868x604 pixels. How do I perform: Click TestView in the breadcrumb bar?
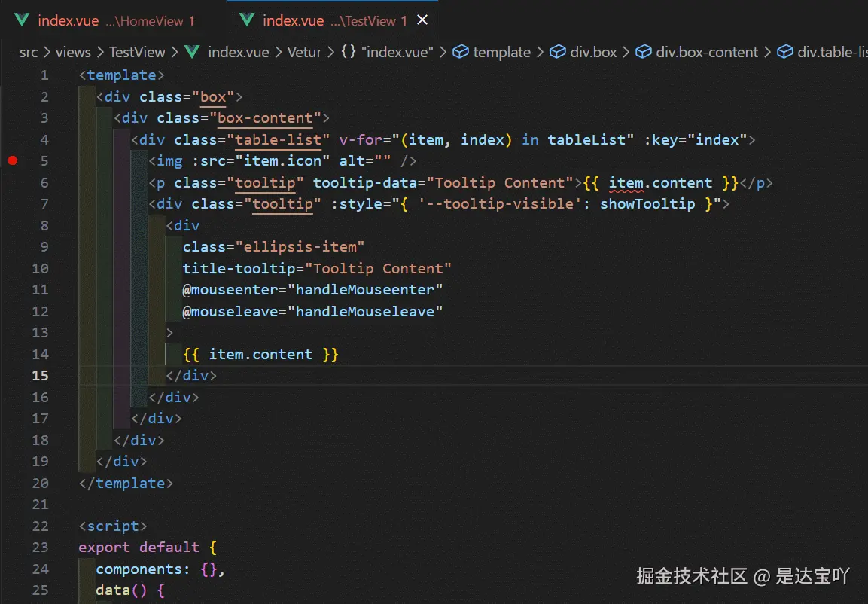137,52
